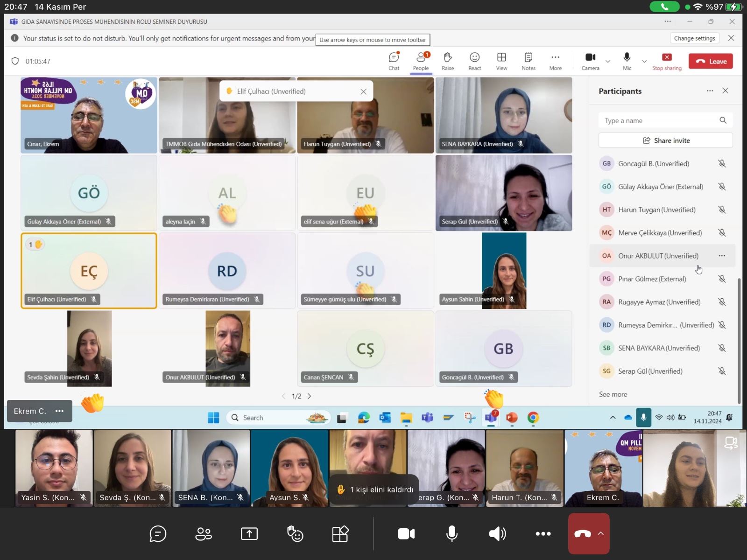The height and width of the screenshot is (560, 747).
Task: Open meeting Notes
Action: (528, 61)
